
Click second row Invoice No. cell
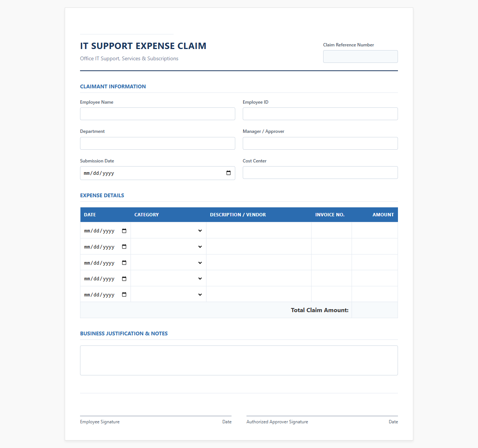pos(331,247)
